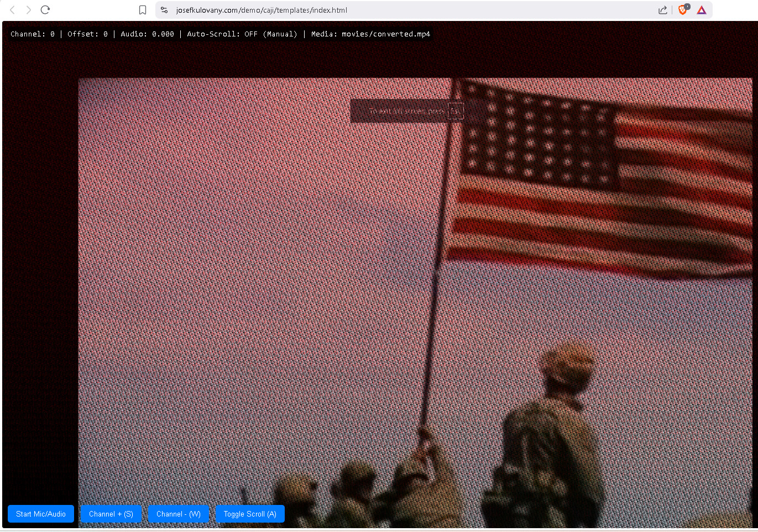This screenshot has height=532, width=758.
Task: Toggle auto-scroll with Toggle Scroll (A)
Action: point(250,514)
